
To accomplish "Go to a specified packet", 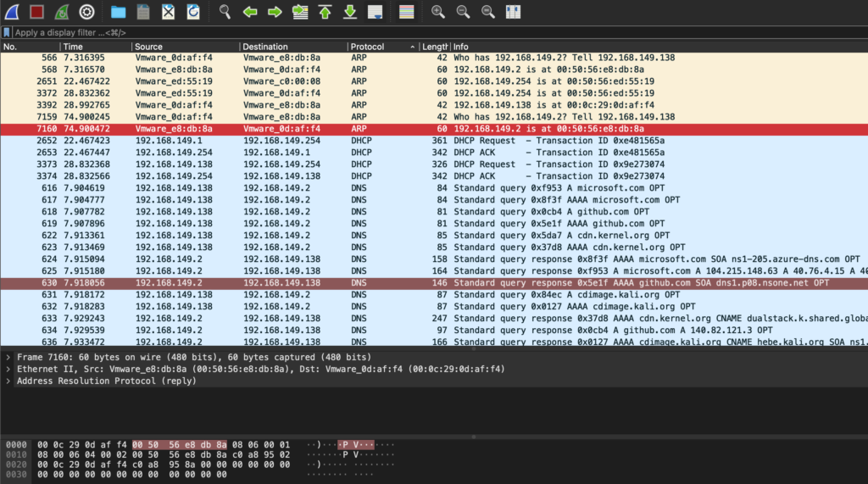I will pos(300,12).
